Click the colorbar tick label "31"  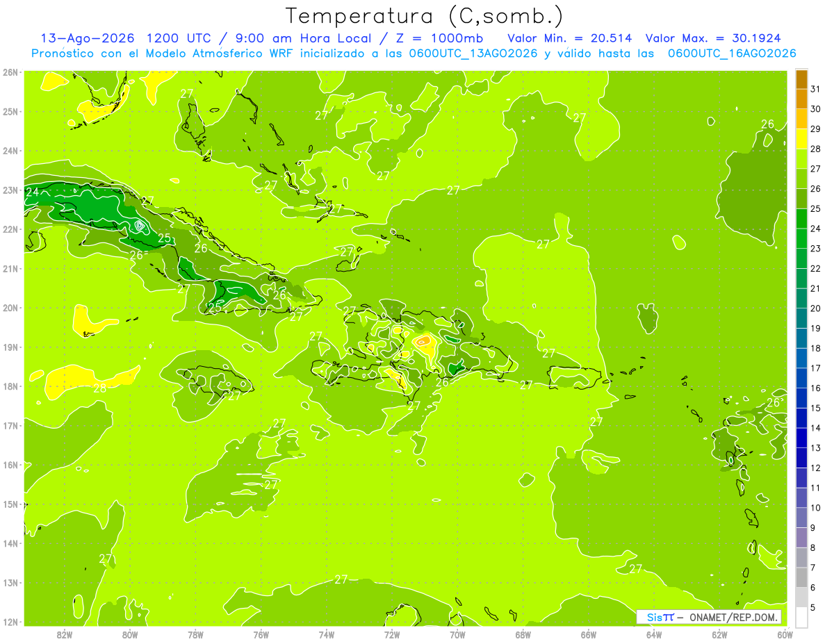816,89
